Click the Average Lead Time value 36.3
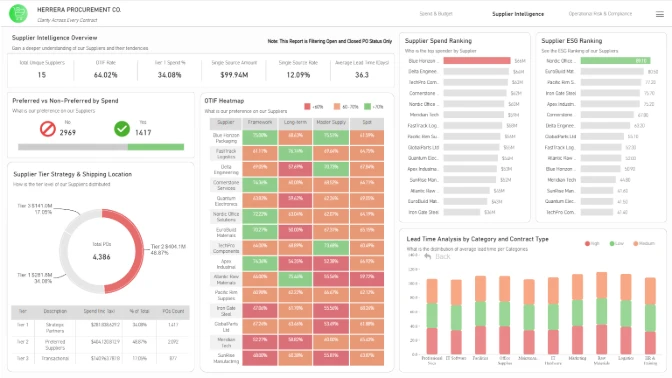Screen dimensions: 672x378 (x=362, y=75)
